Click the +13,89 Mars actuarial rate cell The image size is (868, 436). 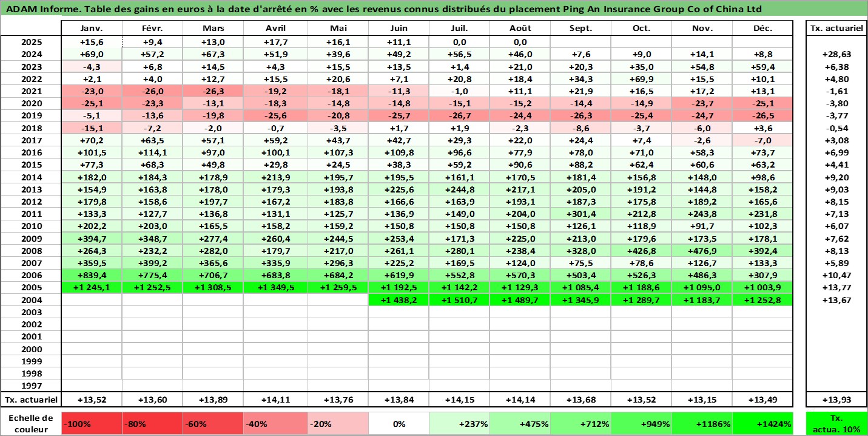[214, 400]
